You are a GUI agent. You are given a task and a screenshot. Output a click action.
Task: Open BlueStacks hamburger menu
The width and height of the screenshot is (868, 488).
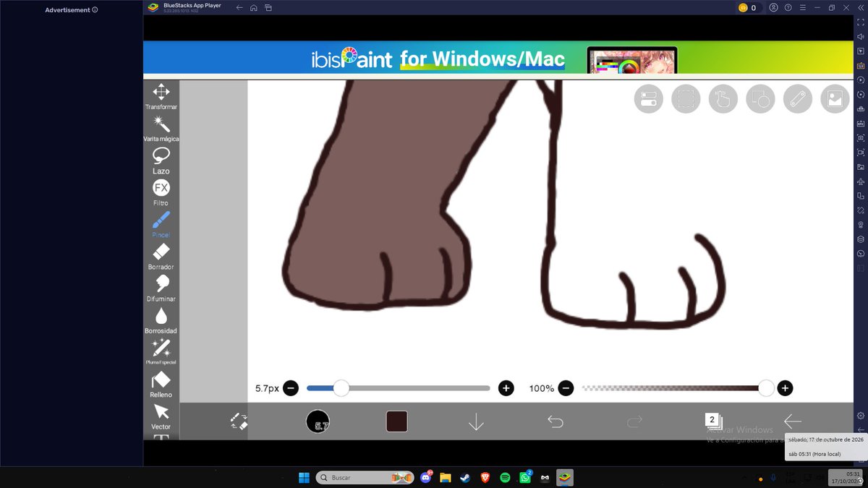point(802,8)
